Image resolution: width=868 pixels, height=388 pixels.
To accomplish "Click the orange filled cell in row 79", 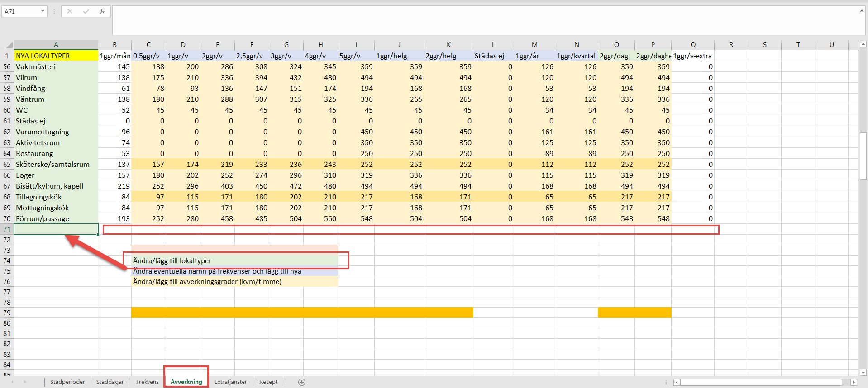I will (x=302, y=312).
